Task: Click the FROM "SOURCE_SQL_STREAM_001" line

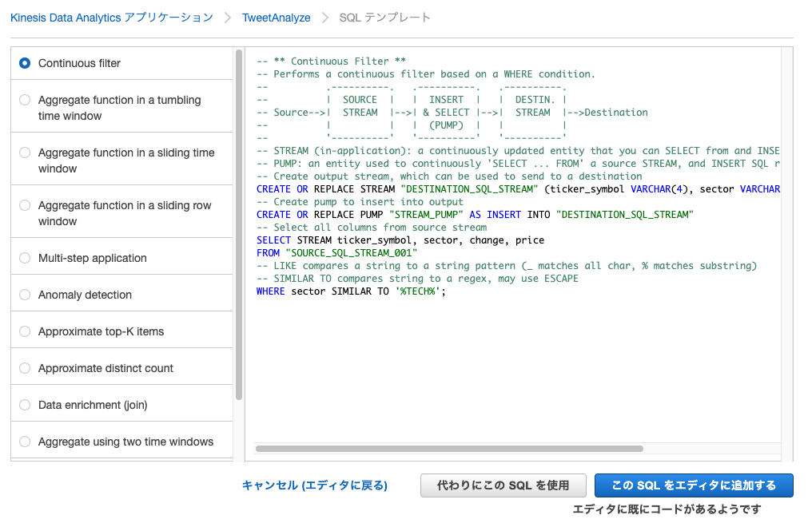Action: click(x=337, y=253)
